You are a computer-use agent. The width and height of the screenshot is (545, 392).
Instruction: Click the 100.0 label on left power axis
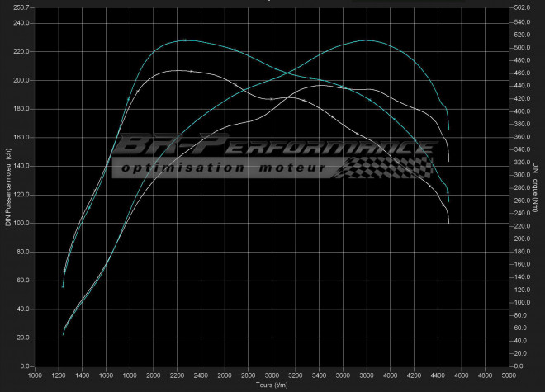[x=18, y=224]
